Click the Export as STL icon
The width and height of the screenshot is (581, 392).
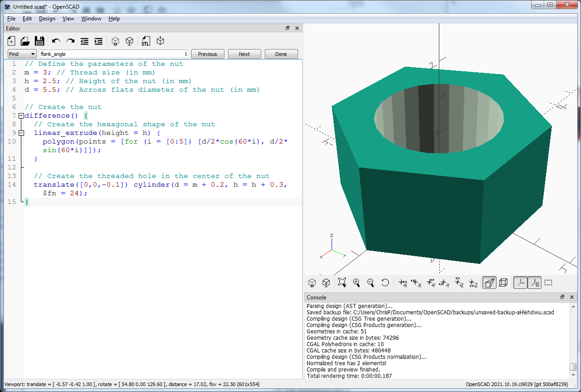tap(145, 41)
